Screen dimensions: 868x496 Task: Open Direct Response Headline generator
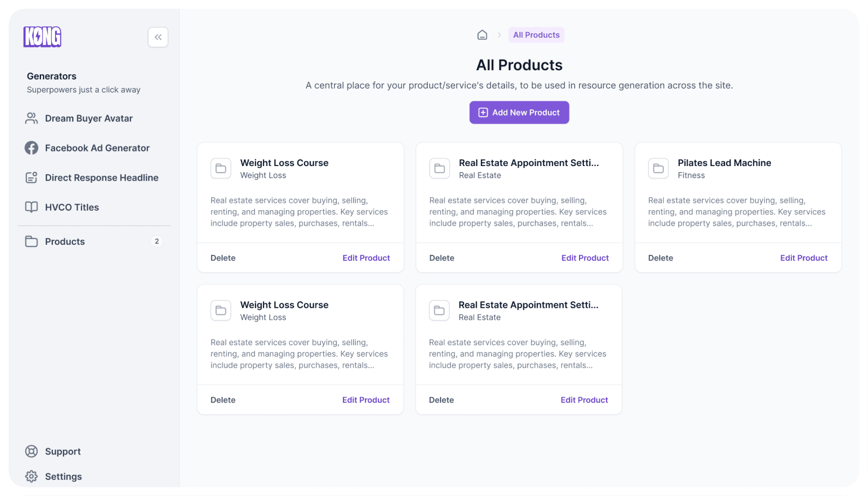[101, 178]
